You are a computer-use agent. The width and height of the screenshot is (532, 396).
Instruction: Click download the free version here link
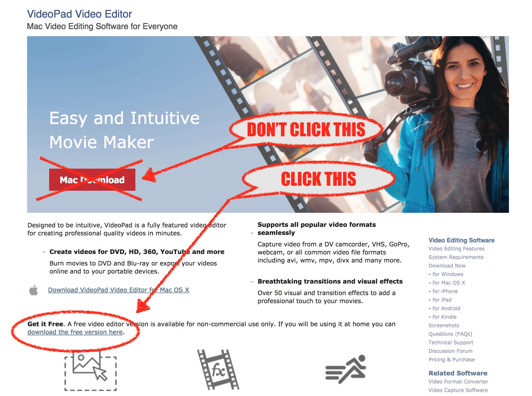75,332
